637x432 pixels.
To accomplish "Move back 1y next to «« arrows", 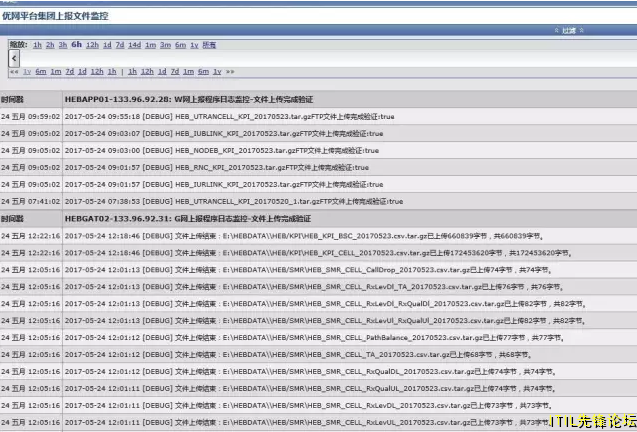I will 27,72.
